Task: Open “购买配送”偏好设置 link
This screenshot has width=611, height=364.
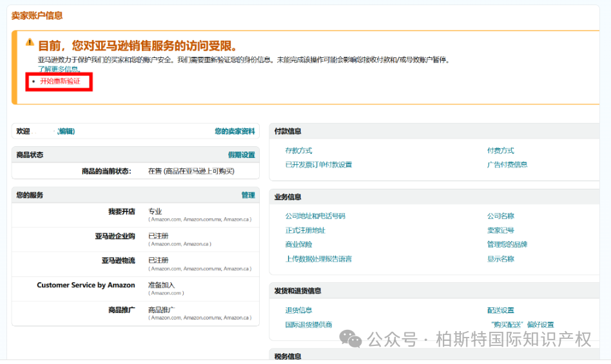Action: tap(522, 325)
